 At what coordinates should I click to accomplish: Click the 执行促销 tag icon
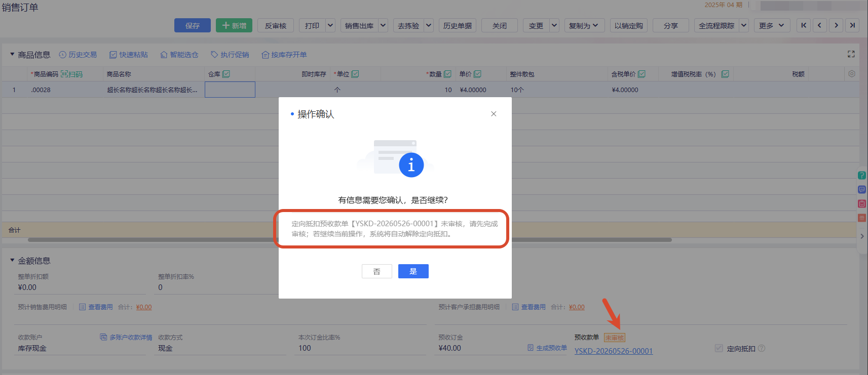(x=214, y=55)
